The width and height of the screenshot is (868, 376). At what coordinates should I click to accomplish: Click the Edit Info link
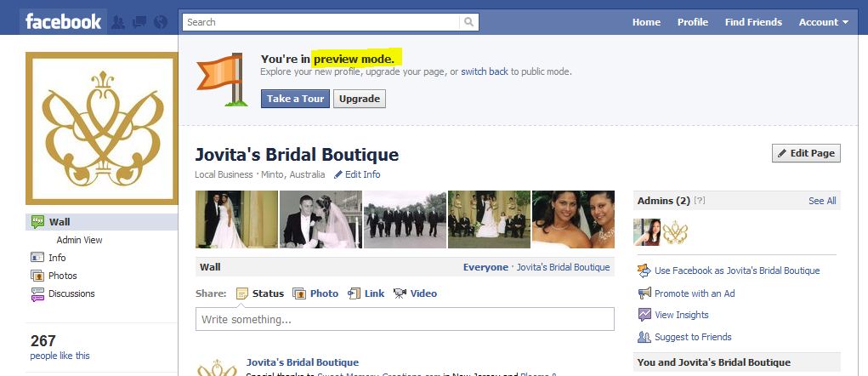click(x=363, y=174)
